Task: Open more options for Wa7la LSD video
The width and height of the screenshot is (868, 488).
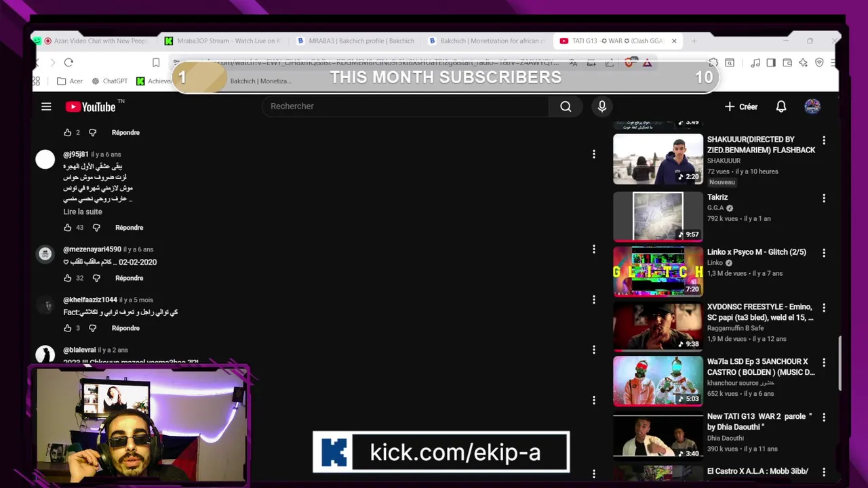Action: [x=824, y=363]
